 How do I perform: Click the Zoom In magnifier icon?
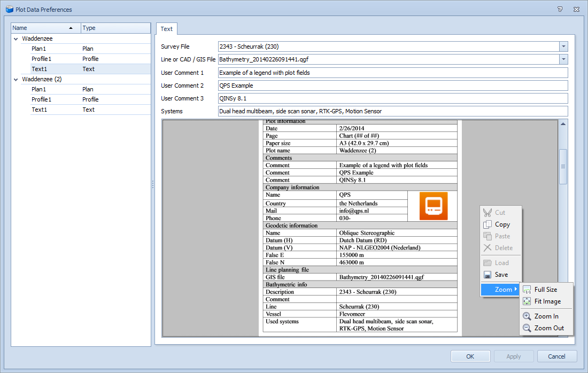527,316
